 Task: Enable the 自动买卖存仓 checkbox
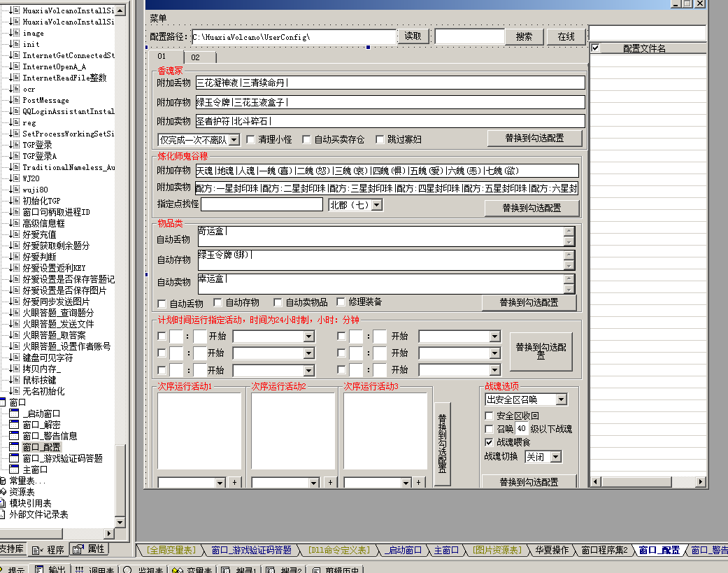click(x=306, y=139)
